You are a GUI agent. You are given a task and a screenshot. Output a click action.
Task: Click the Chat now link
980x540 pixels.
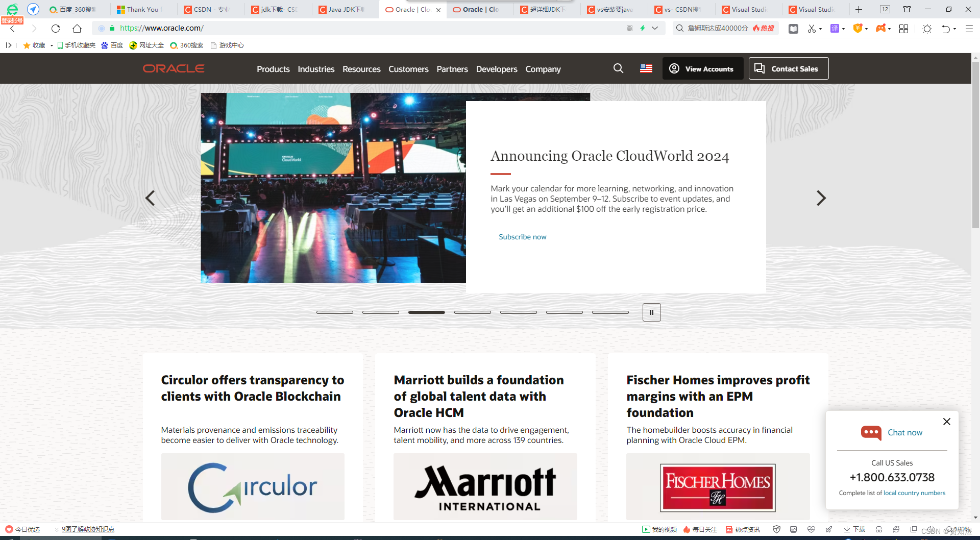tap(904, 432)
